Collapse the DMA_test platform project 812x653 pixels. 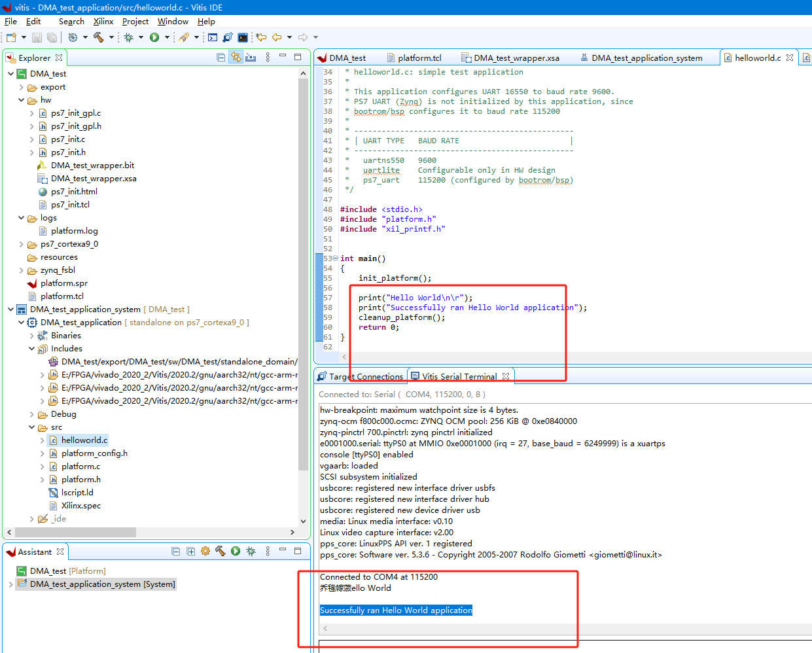tap(11, 74)
